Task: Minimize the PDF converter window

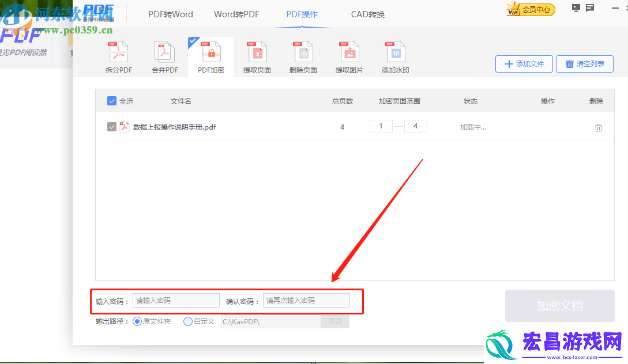Action: click(615, 8)
